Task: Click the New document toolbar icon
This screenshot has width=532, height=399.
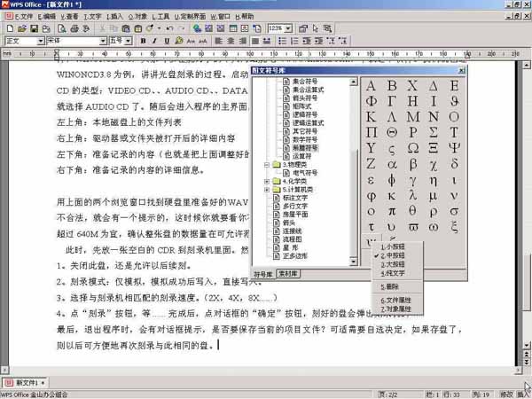Action: coord(10,28)
